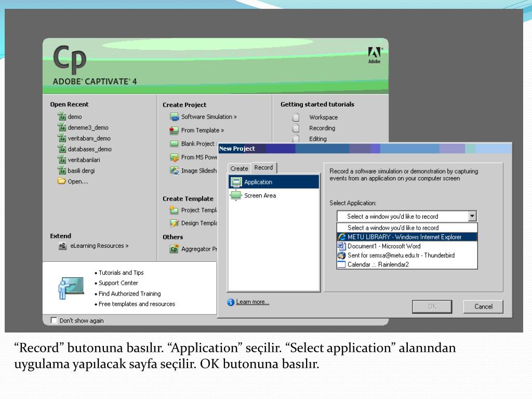This screenshot has height=399, width=532.
Task: Open the Learn more link
Action: click(x=252, y=302)
